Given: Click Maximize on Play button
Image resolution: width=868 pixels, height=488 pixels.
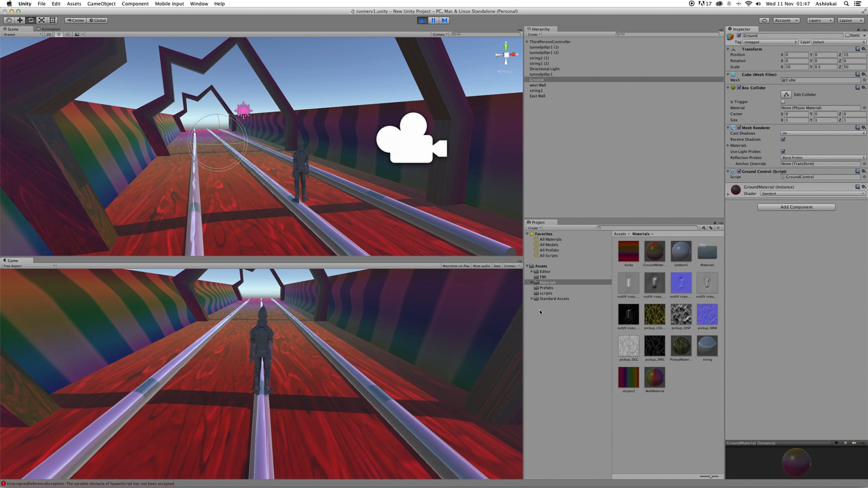Looking at the screenshot, I should coord(456,266).
